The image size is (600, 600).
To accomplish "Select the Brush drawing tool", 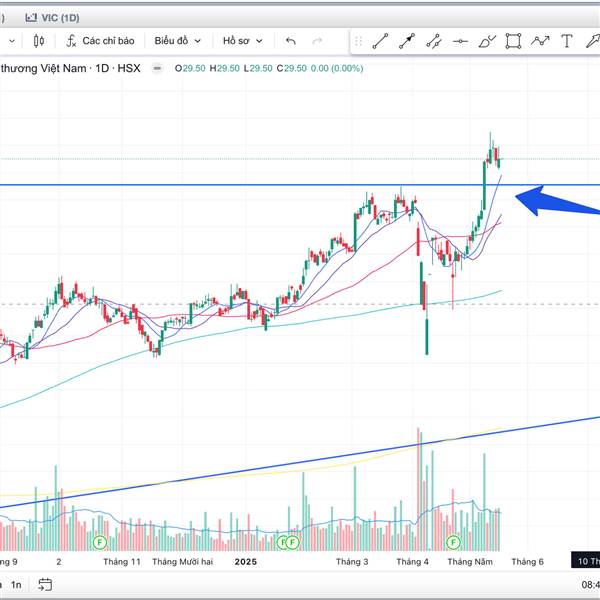I will tap(487, 41).
